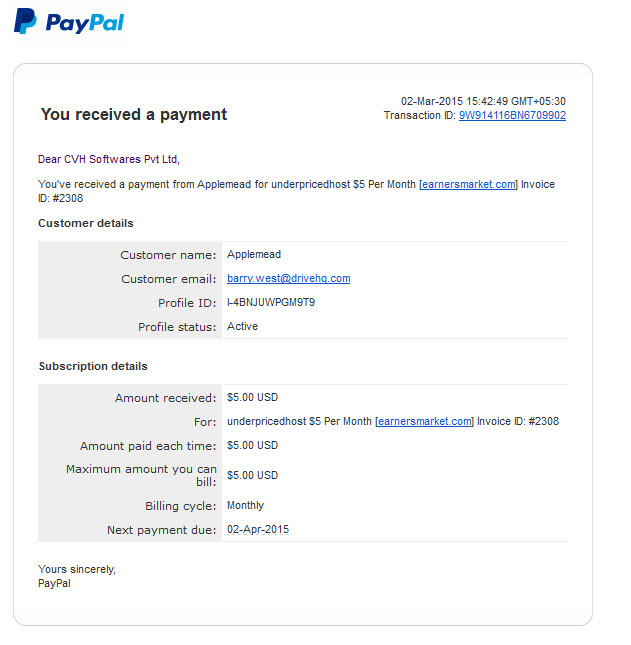Click the 'Dear CVH Softwares Pvt Ltd' greeting
Screen dimensions: 631x645
pyautogui.click(x=109, y=159)
